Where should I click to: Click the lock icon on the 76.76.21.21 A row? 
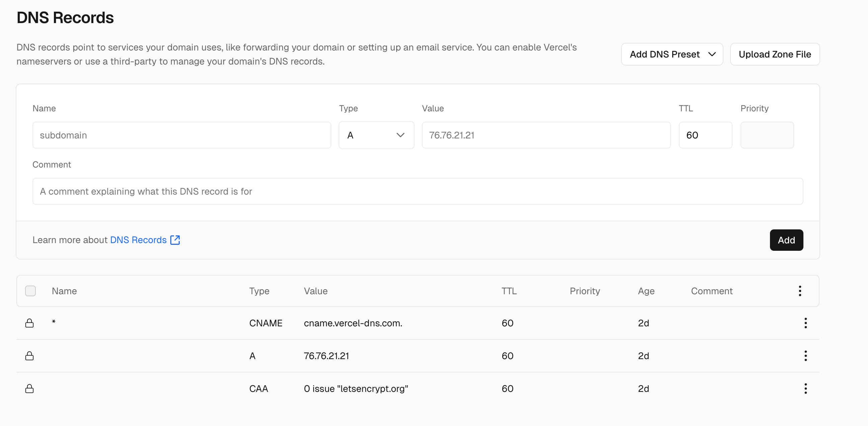(x=30, y=356)
